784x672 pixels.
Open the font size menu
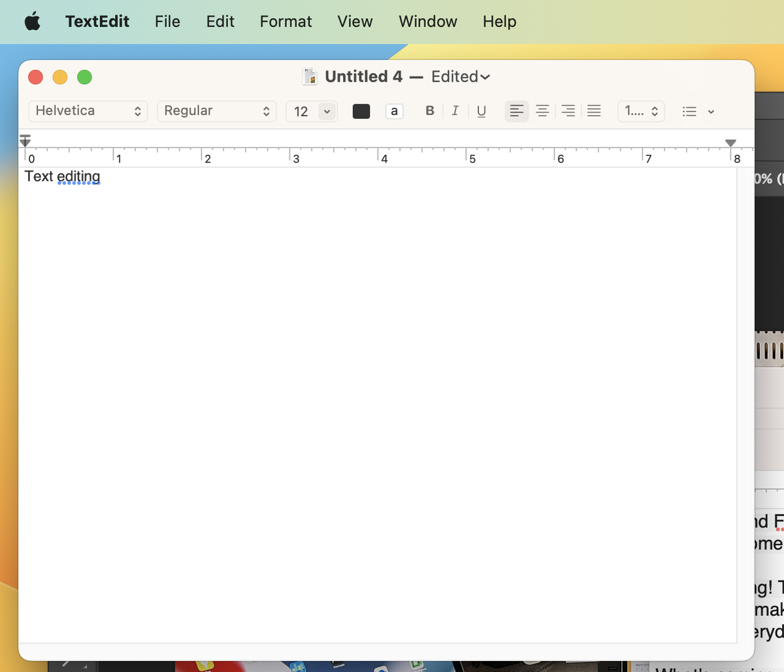click(311, 111)
